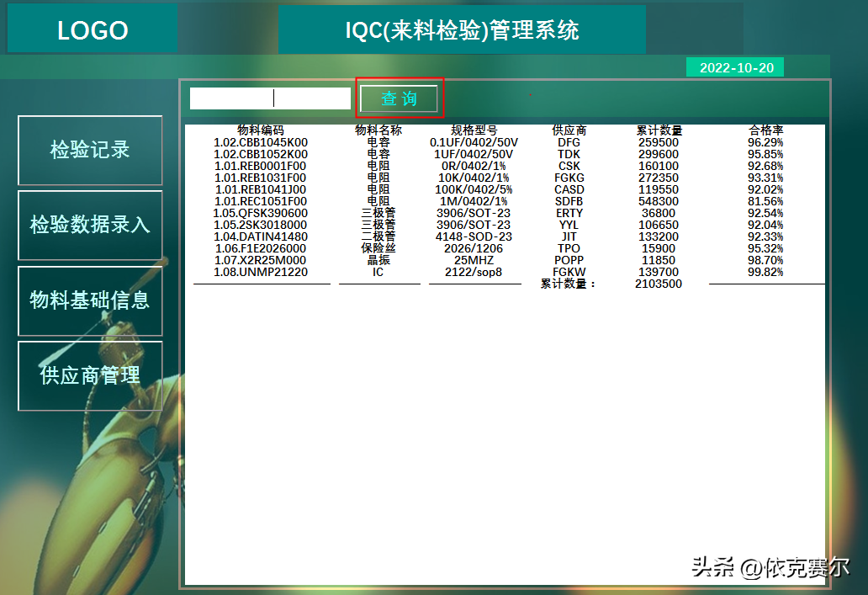Click spec cell 0.1UF/0402/50V
868x595 pixels.
click(x=474, y=142)
